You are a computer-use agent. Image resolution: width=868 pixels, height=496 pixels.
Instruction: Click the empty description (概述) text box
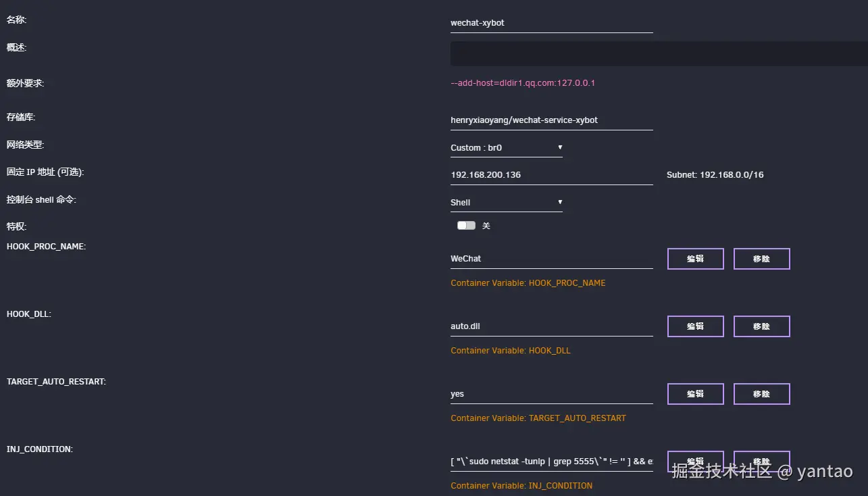659,53
